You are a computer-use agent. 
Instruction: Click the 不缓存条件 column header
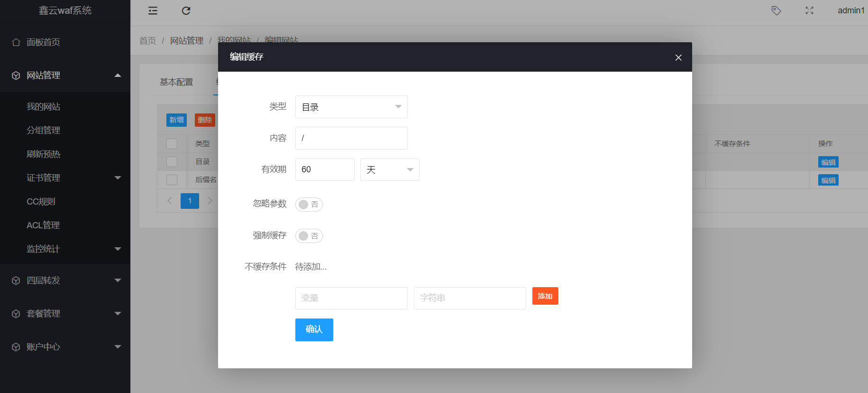(732, 144)
